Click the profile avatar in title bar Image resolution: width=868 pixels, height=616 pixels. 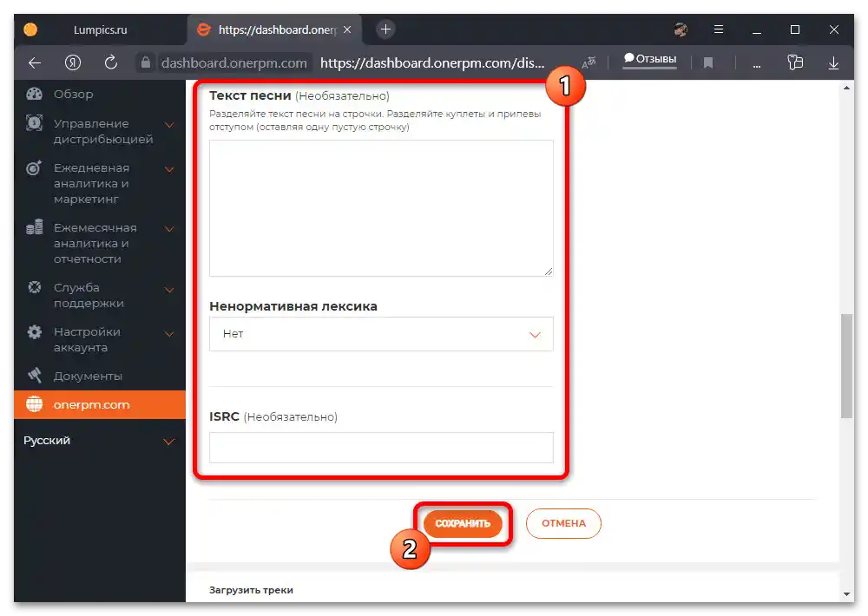coord(681,29)
